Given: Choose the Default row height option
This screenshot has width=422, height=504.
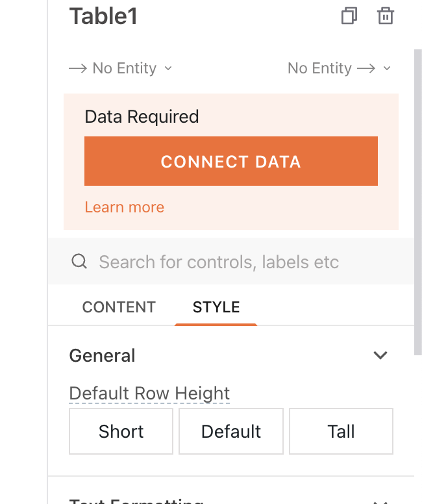Looking at the screenshot, I should pos(231,431).
